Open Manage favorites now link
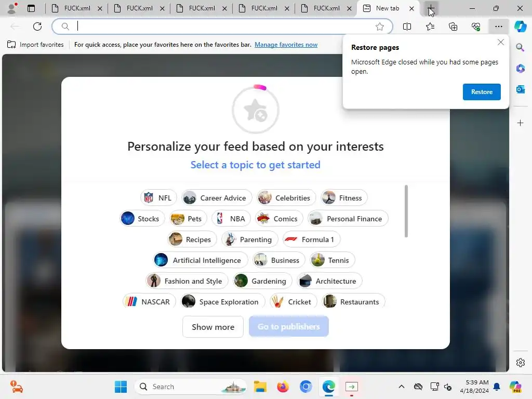532x399 pixels. pyautogui.click(x=286, y=45)
